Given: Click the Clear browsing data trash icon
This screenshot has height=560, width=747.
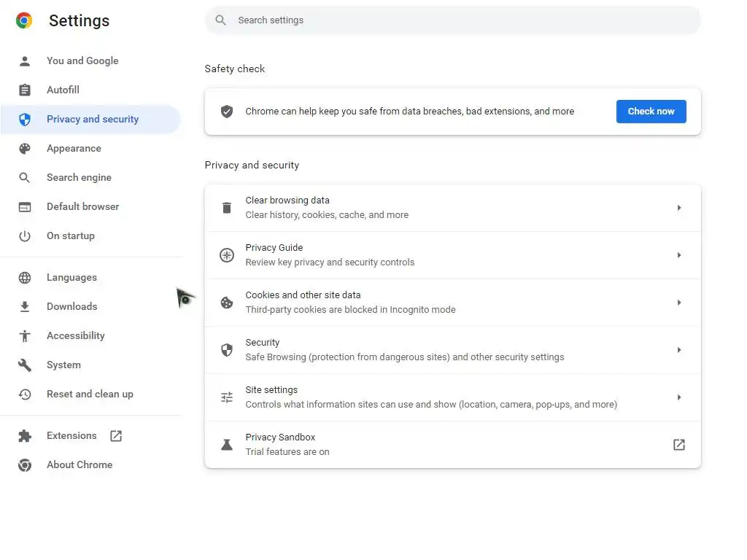Looking at the screenshot, I should click(x=227, y=208).
